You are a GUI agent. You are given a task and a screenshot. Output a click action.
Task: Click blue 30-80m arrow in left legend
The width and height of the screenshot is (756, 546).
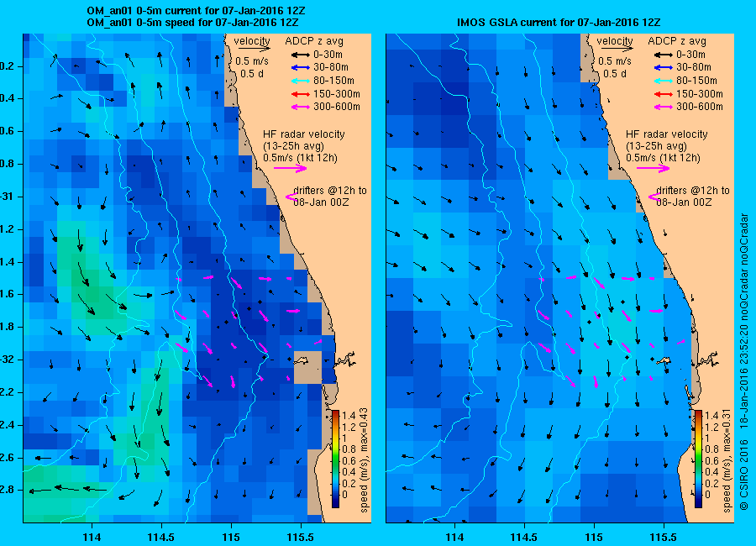(301, 68)
